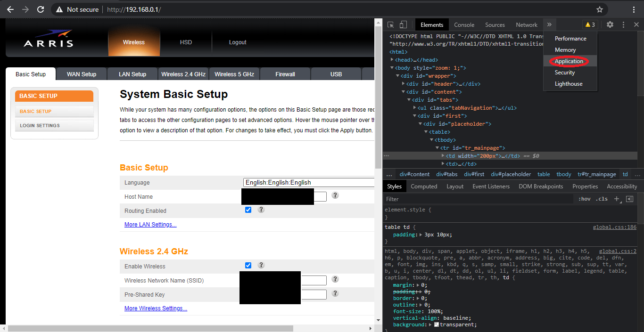The height and width of the screenshot is (332, 644).
Task: Bookmark this page with star icon
Action: point(600,9)
